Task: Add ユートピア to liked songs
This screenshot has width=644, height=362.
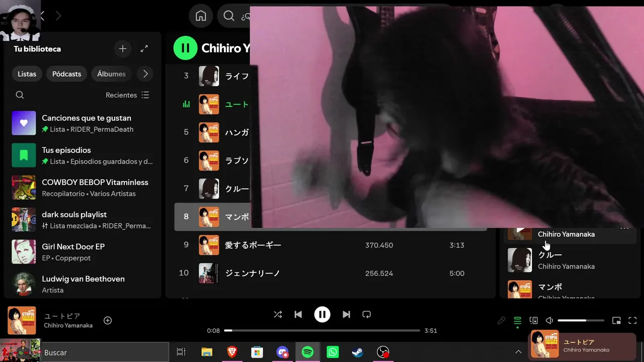Action: pyautogui.click(x=108, y=321)
